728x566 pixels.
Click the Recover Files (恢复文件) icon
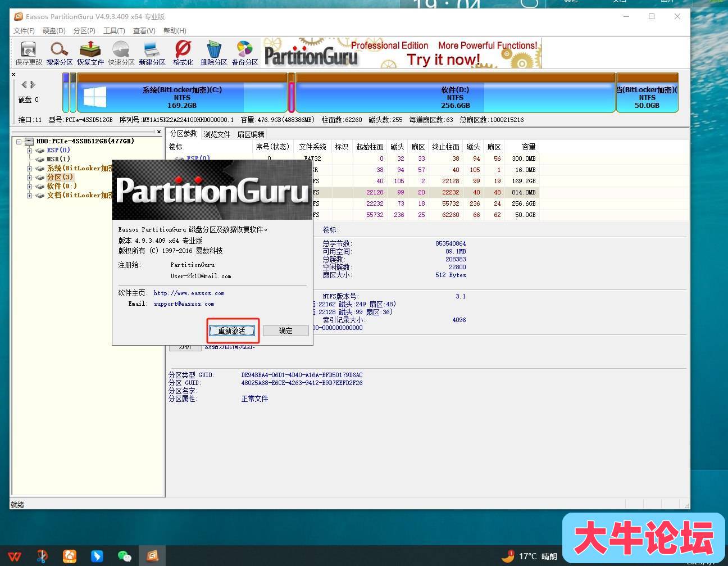(90, 53)
